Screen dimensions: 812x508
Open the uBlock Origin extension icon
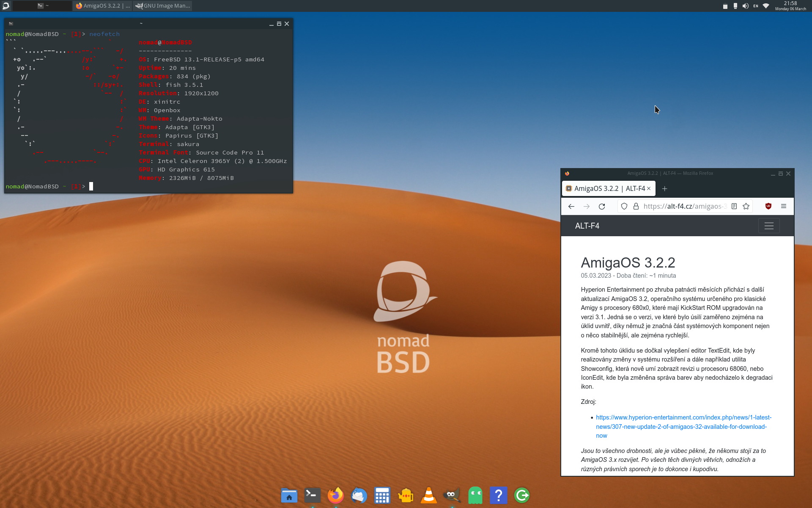[768, 206]
